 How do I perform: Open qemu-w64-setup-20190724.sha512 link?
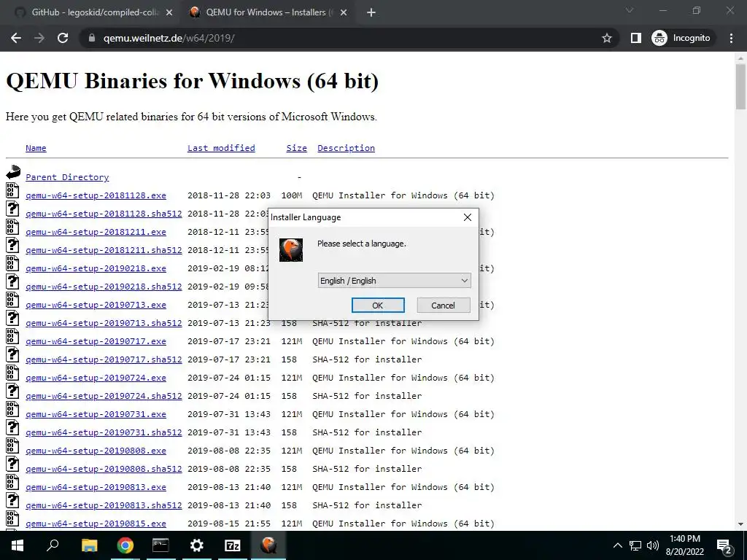point(104,396)
